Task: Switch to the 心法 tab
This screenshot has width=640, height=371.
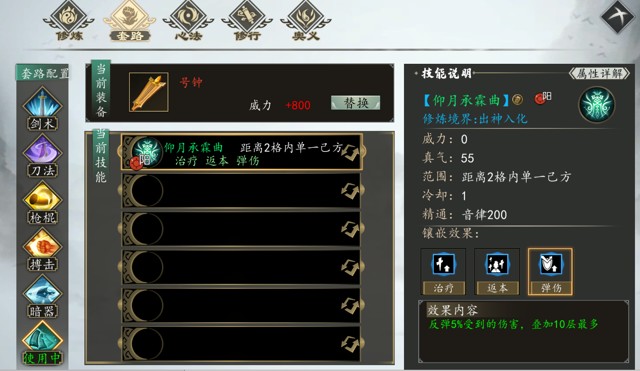Action: [188, 21]
